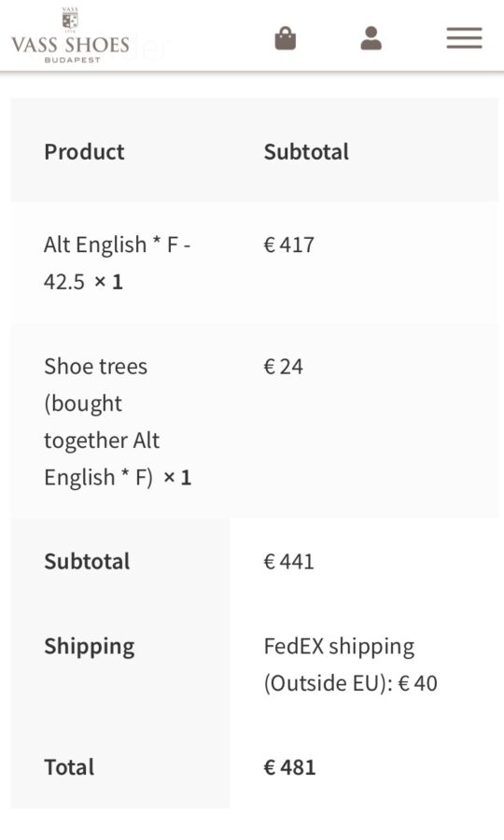Click the Shoe trees product entry
This screenshot has height=840, width=504.
click(118, 422)
